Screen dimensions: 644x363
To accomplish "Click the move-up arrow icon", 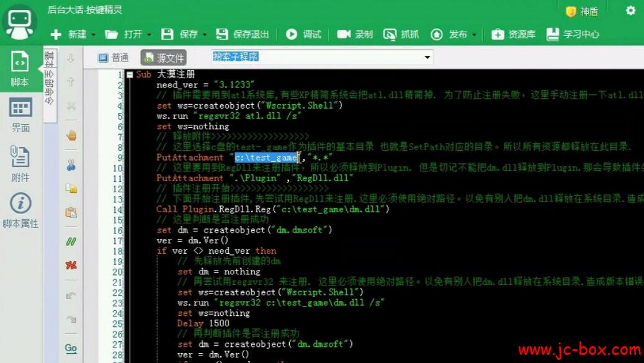I will tap(71, 82).
